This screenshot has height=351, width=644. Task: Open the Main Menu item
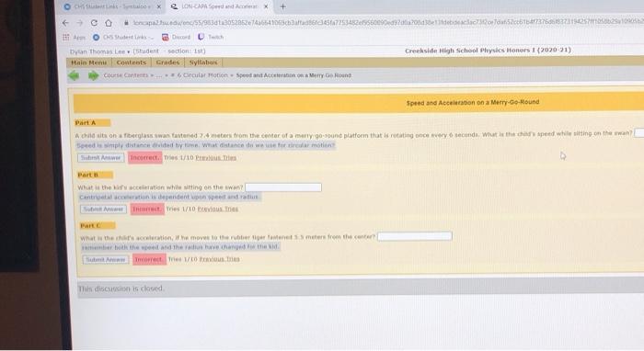[x=88, y=62]
